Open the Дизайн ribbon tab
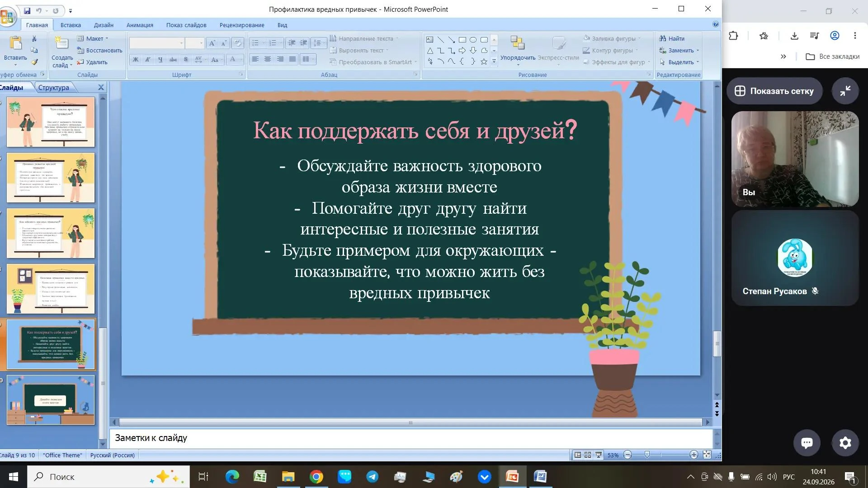The image size is (868, 488). pyautogui.click(x=104, y=25)
